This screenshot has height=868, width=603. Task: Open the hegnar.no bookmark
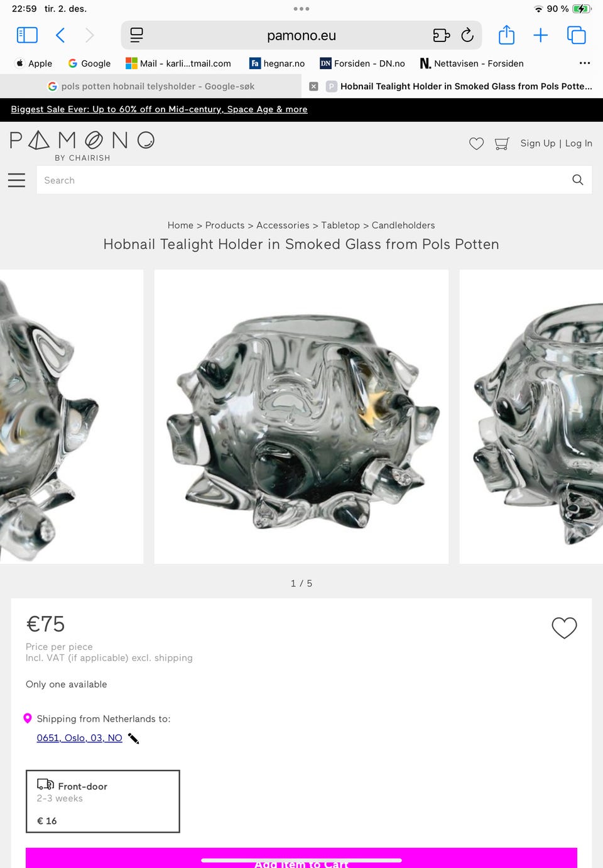[277, 63]
